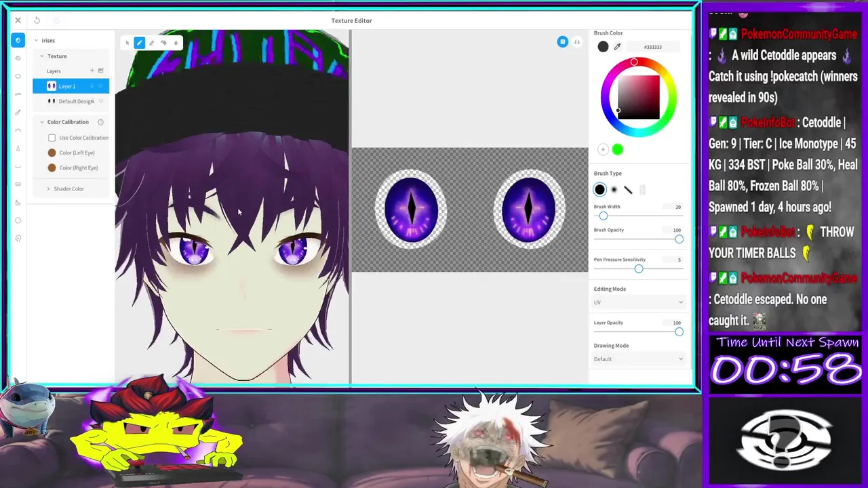This screenshot has width=868, height=488.
Task: Click the PokeinfoBot Cetoddle info message
Action: click(783, 165)
